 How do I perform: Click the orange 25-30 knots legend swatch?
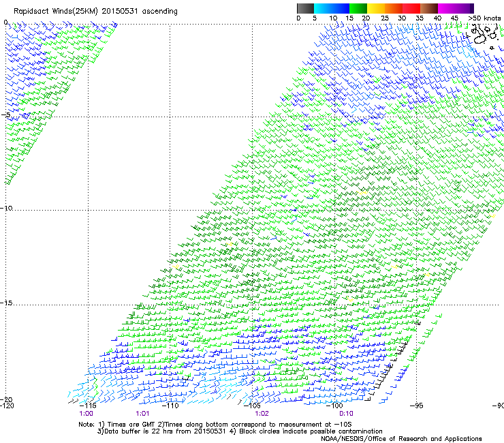point(394,8)
